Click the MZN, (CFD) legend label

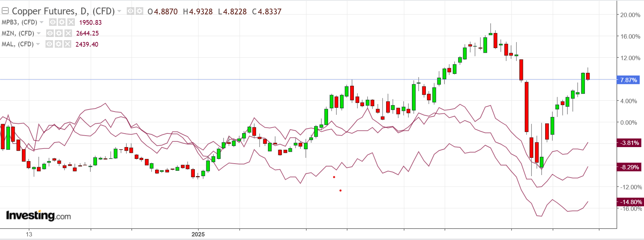click(18, 33)
